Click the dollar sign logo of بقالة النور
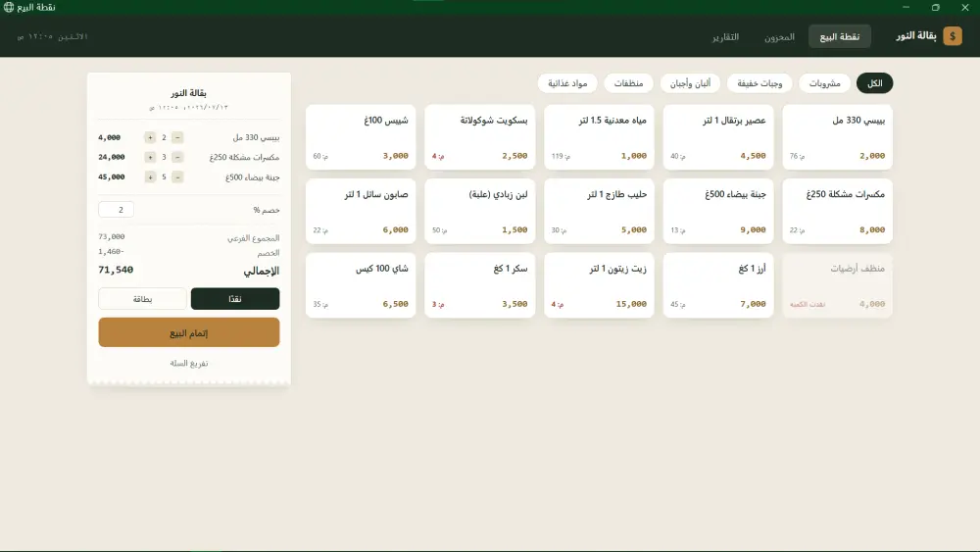 pos(953,36)
